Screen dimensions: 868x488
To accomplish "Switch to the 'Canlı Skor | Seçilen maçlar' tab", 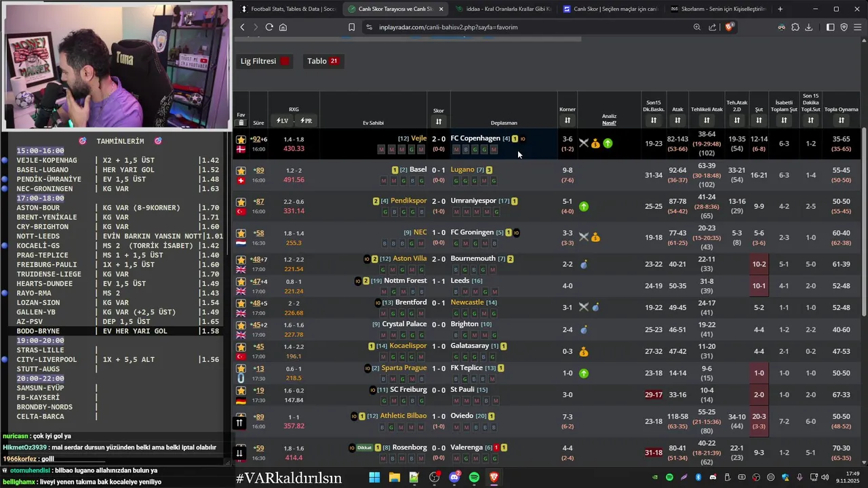I will (610, 9).
